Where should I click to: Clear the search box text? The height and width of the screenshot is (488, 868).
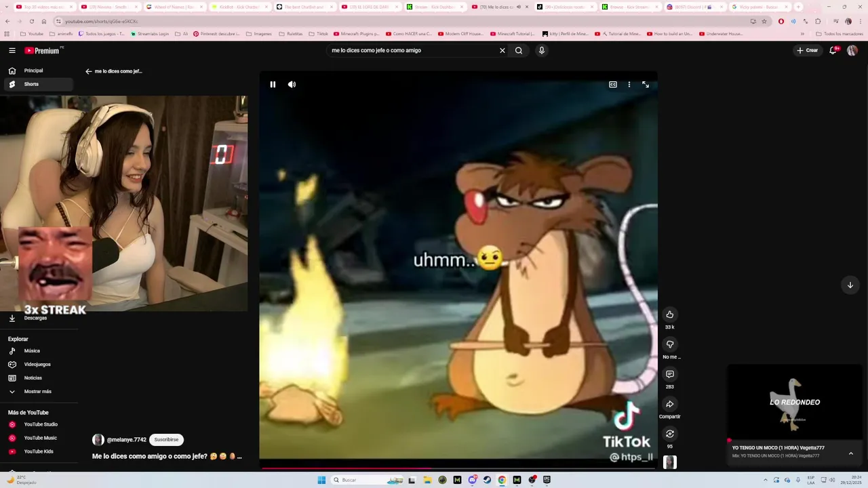502,50
